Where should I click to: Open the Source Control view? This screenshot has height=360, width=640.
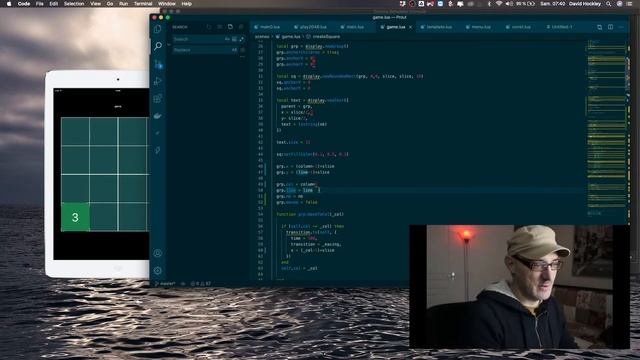pyautogui.click(x=158, y=64)
